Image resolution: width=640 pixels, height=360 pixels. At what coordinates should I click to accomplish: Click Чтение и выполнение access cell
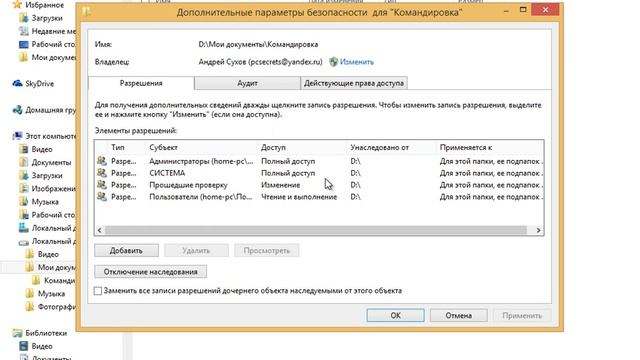tap(299, 197)
